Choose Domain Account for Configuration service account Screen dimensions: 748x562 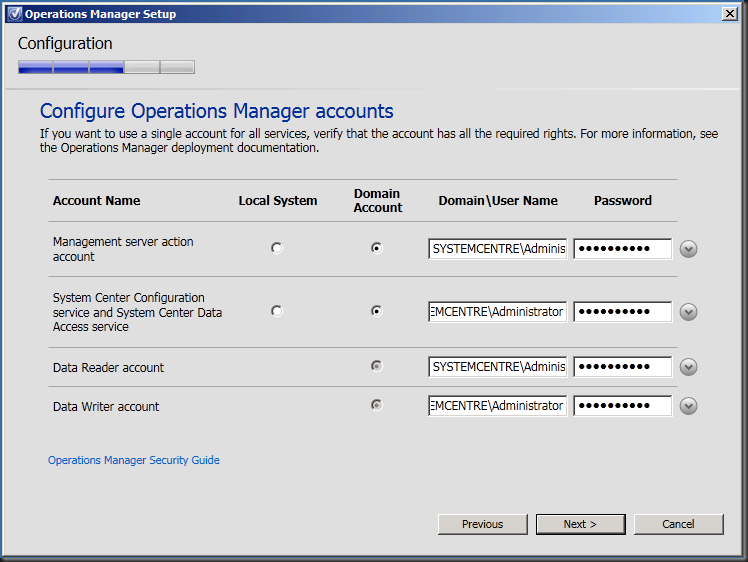click(377, 311)
